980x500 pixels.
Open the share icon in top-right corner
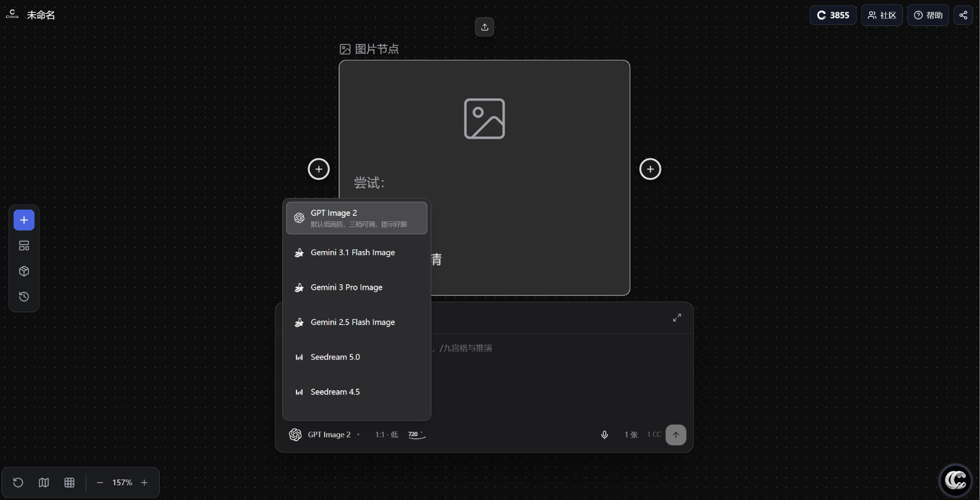tap(963, 15)
